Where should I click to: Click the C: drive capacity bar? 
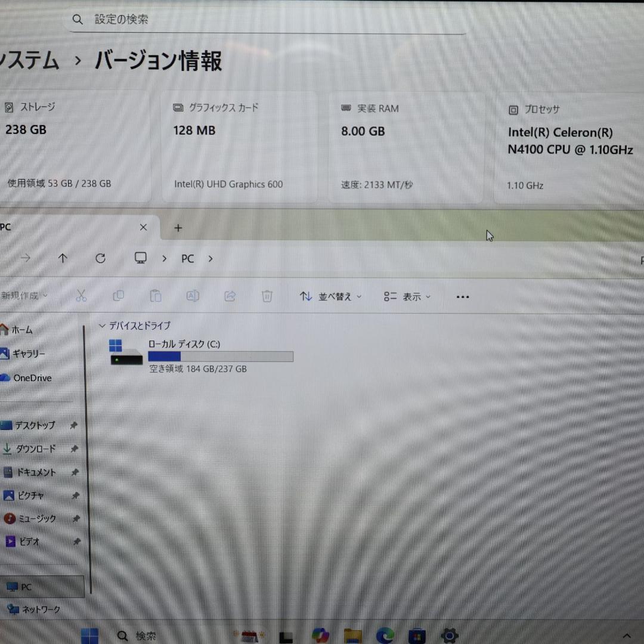221,356
